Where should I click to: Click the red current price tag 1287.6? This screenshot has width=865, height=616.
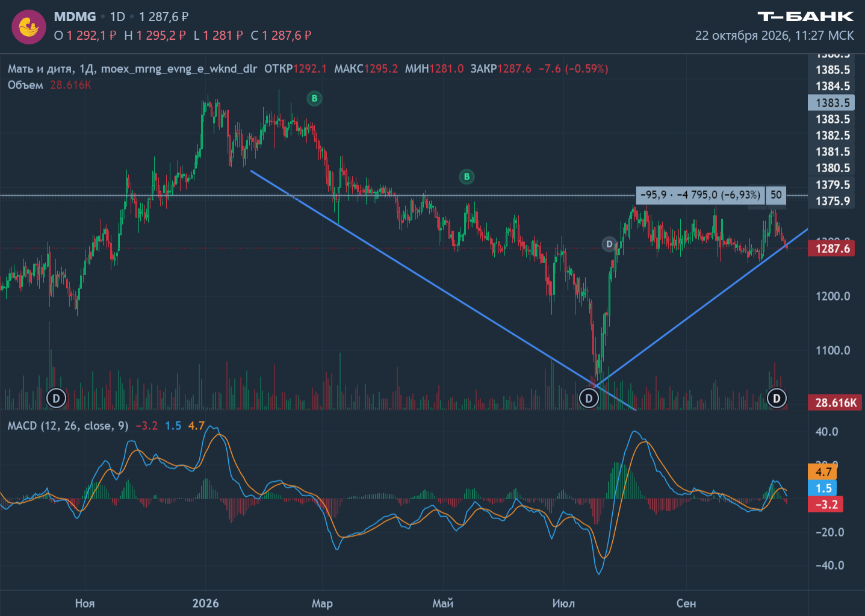click(831, 248)
